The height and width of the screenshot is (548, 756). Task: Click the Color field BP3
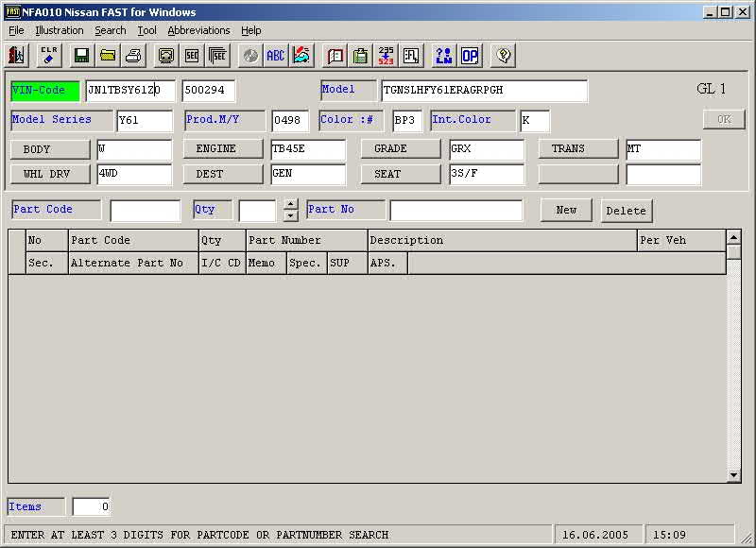point(407,121)
